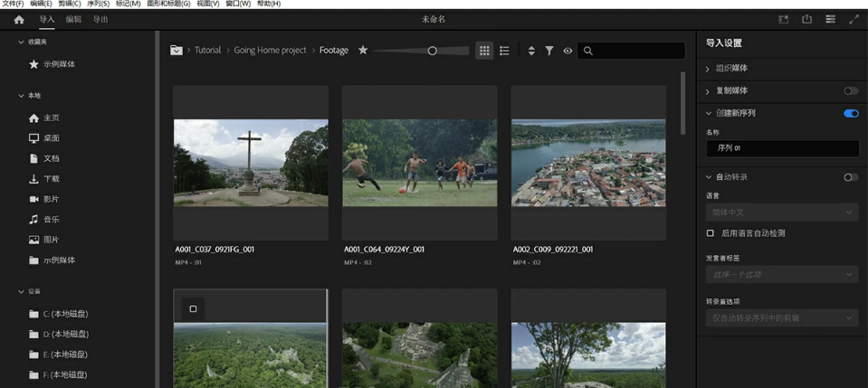Screen dimensions: 868x388
Task: Collapse the 自动转录 section
Action: pyautogui.click(x=708, y=177)
